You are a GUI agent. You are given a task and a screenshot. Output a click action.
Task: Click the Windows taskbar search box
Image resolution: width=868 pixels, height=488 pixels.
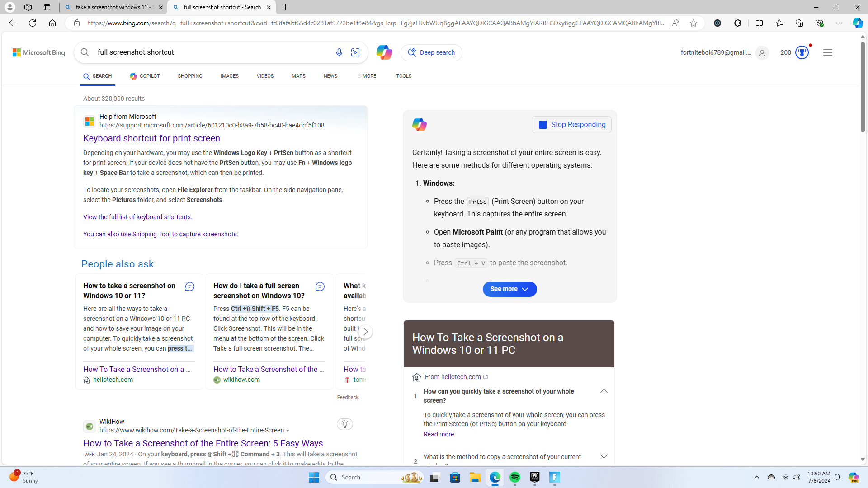click(375, 477)
